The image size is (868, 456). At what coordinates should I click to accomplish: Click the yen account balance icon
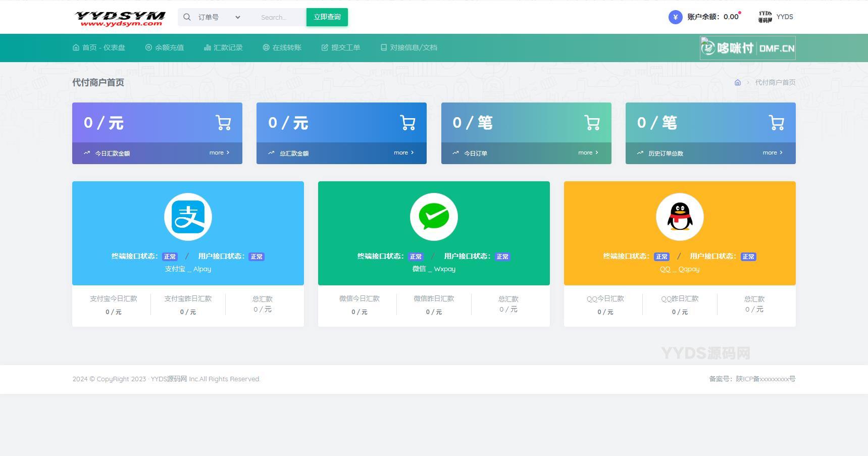pos(675,17)
